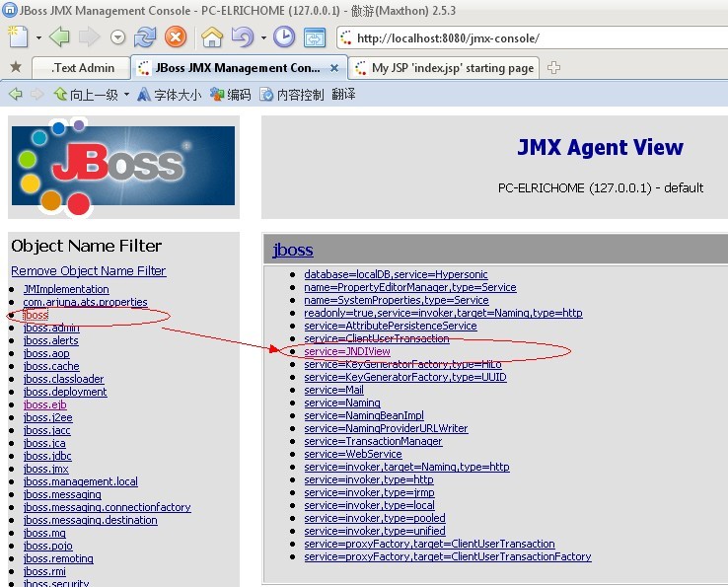
Task: Open service=WebService link
Action: [353, 454]
